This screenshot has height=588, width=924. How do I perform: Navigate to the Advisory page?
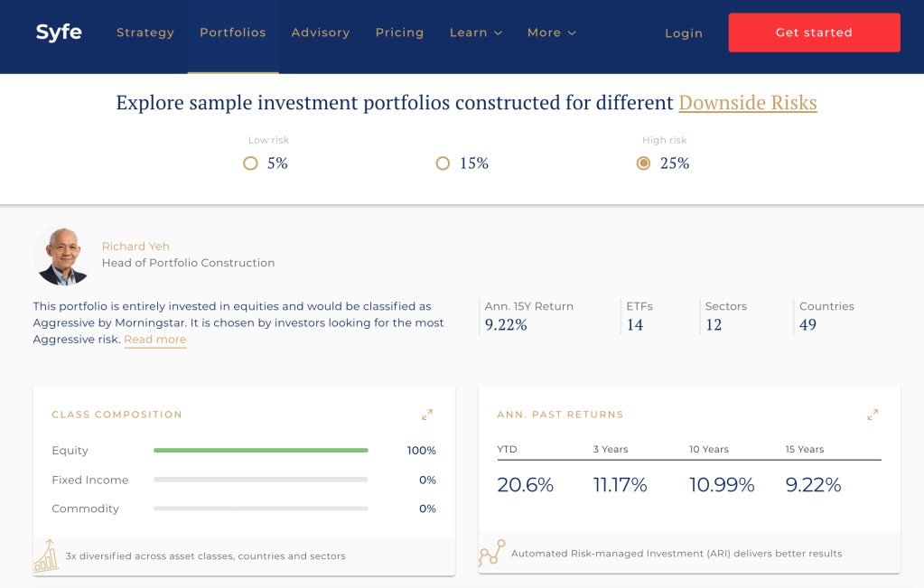tap(321, 33)
